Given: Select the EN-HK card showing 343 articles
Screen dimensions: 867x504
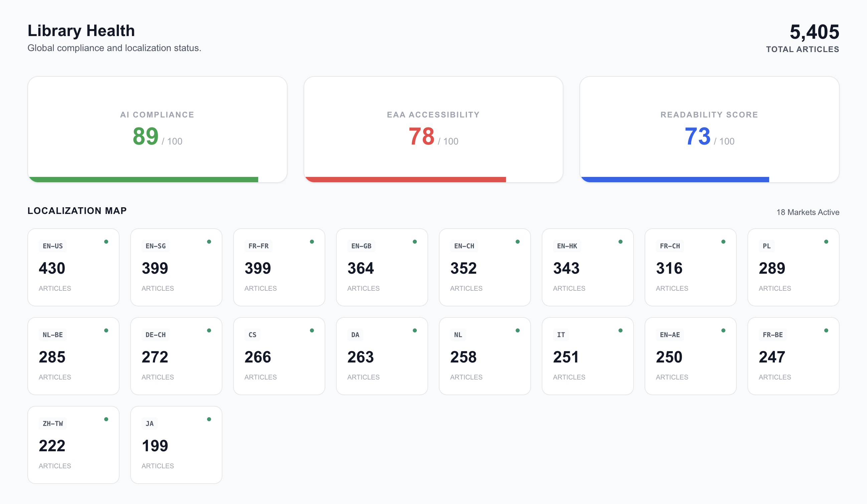Looking at the screenshot, I should click(587, 267).
